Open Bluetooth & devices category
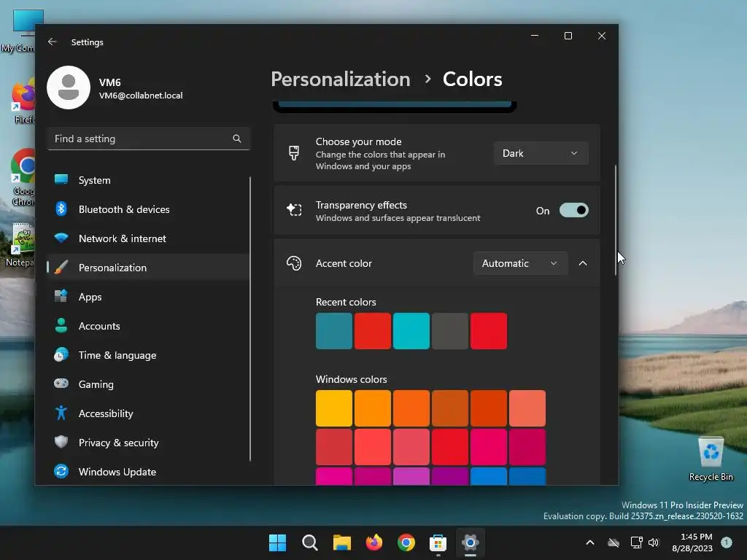Viewport: 747px width, 560px height. click(x=148, y=209)
